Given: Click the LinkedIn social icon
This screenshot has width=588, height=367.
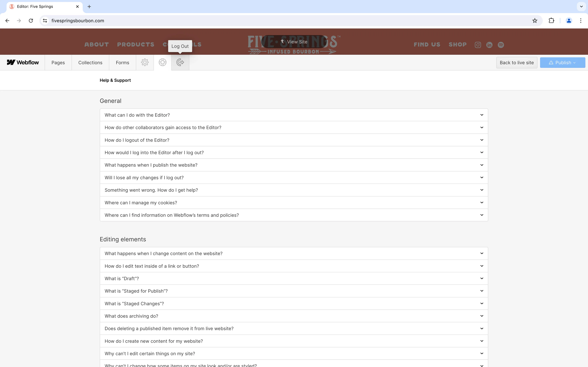Looking at the screenshot, I should coord(489,45).
